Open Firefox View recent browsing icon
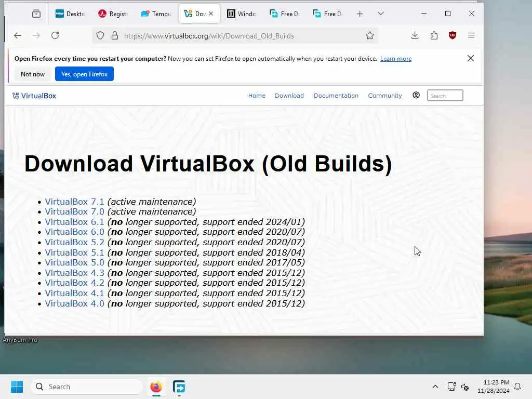Image resolution: width=532 pixels, height=399 pixels. pos(36,14)
